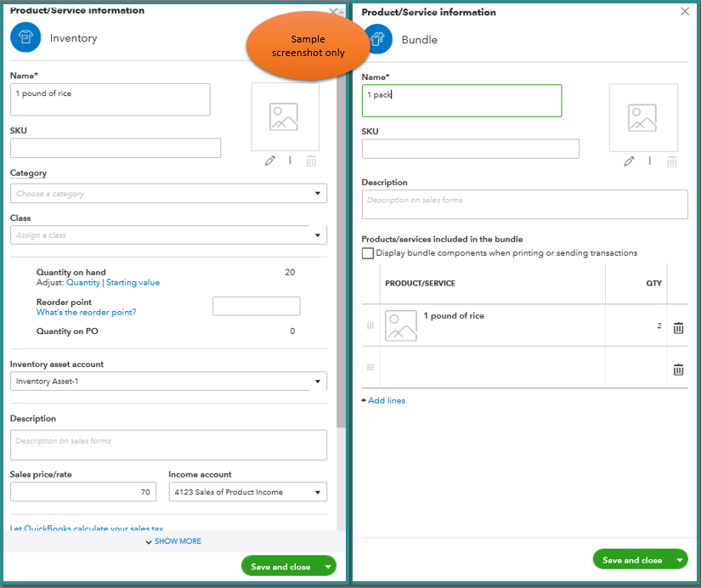Image resolution: width=701 pixels, height=588 pixels.
Task: Click the Inventory panel scrollbar
Action: (341, 251)
